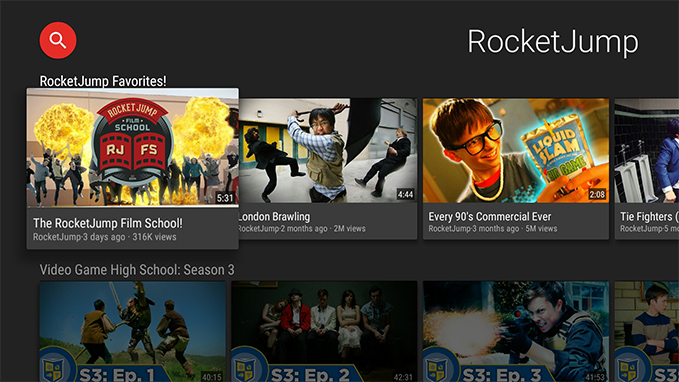Play the London Brawling video thumbnail
This screenshot has height=382, width=679.
pos(328,150)
